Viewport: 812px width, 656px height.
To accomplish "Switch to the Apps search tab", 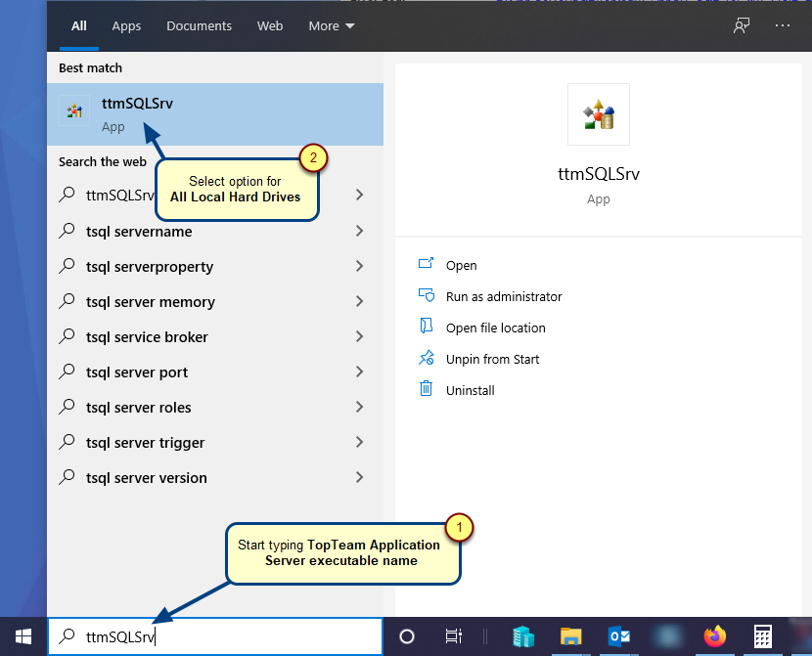I will point(126,25).
